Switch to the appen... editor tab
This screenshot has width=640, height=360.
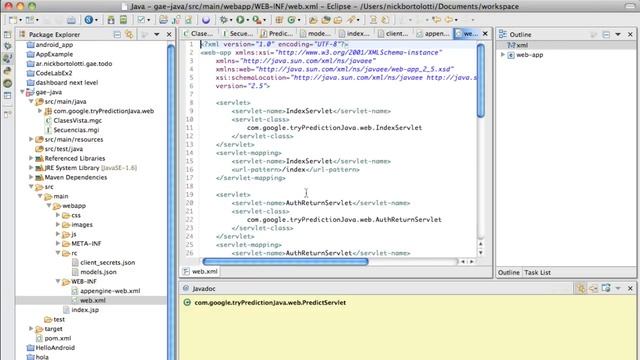433,34
